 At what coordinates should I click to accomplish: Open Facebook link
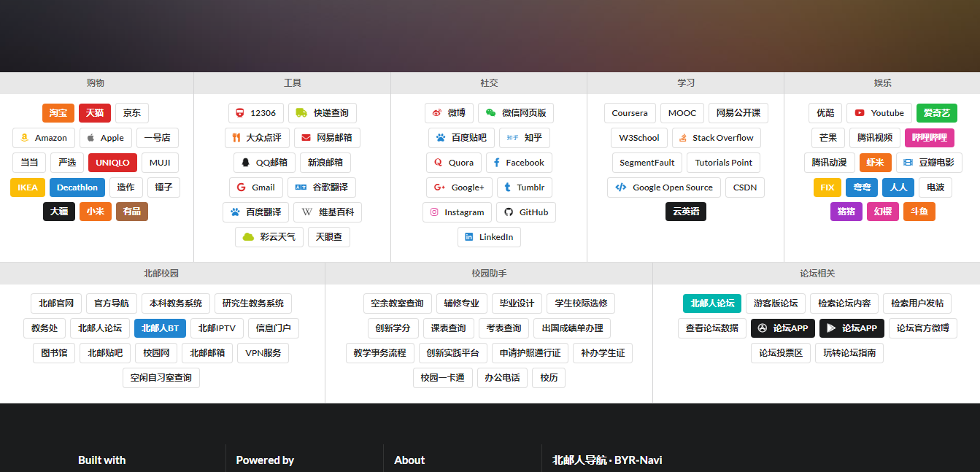(x=519, y=163)
